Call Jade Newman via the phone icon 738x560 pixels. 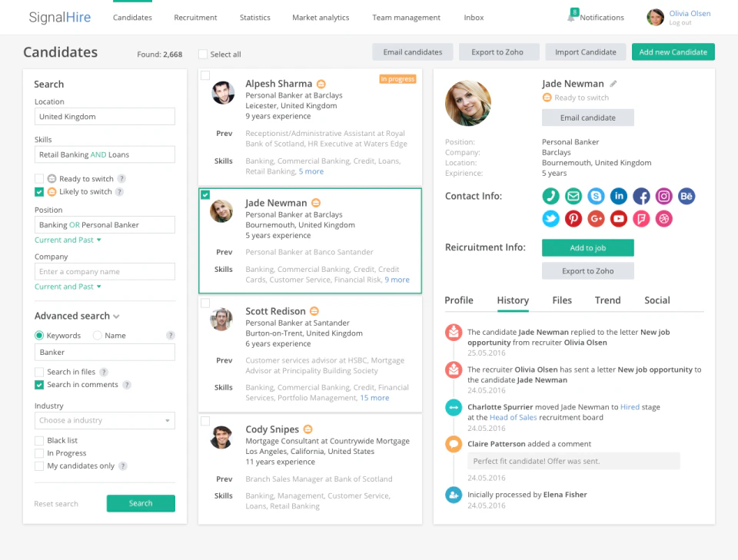(x=550, y=196)
